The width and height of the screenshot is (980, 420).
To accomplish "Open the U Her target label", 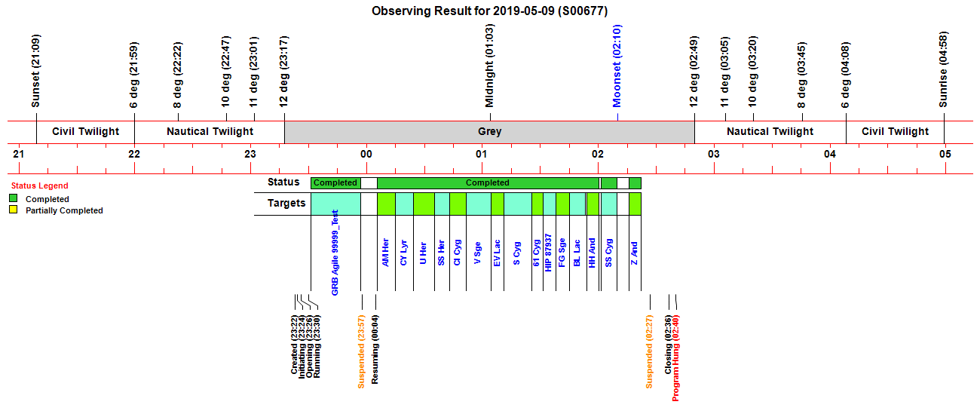I will pos(424,253).
